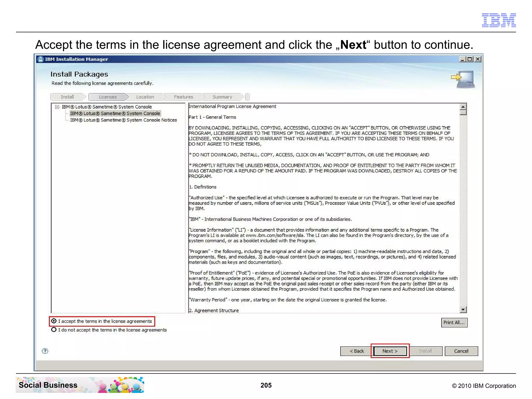This screenshot has height=399, width=532.
Task: Click the '1. Definitions' line
Action: tap(203, 187)
